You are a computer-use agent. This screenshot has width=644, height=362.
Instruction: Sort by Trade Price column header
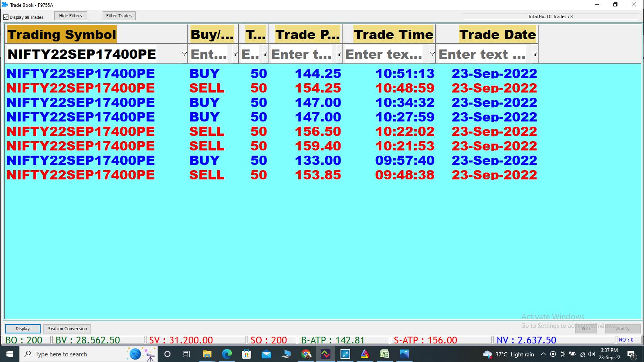coord(305,34)
